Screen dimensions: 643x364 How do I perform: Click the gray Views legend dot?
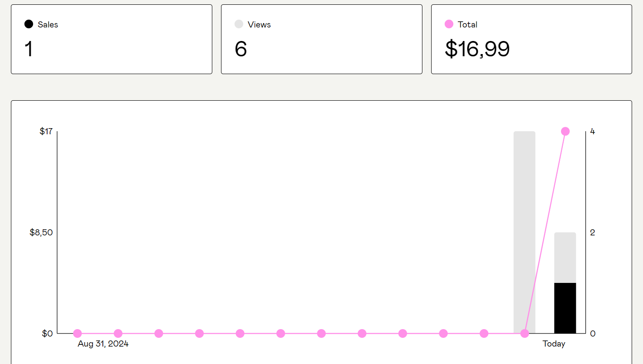(238, 24)
